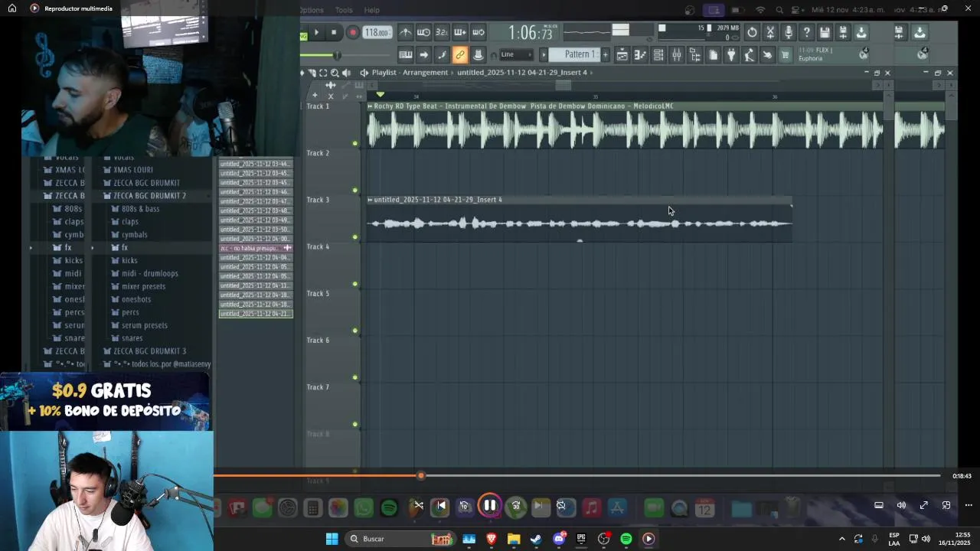Open the playlist view icon

coord(622,54)
